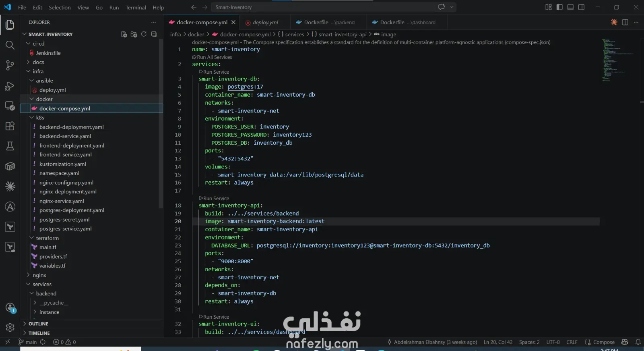Open the Accounts menu icon
Viewport: 644px width, 351px height.
point(10,308)
